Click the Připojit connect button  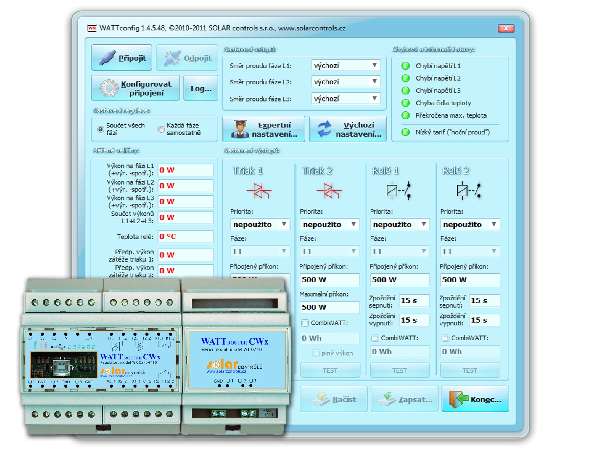tap(121, 58)
